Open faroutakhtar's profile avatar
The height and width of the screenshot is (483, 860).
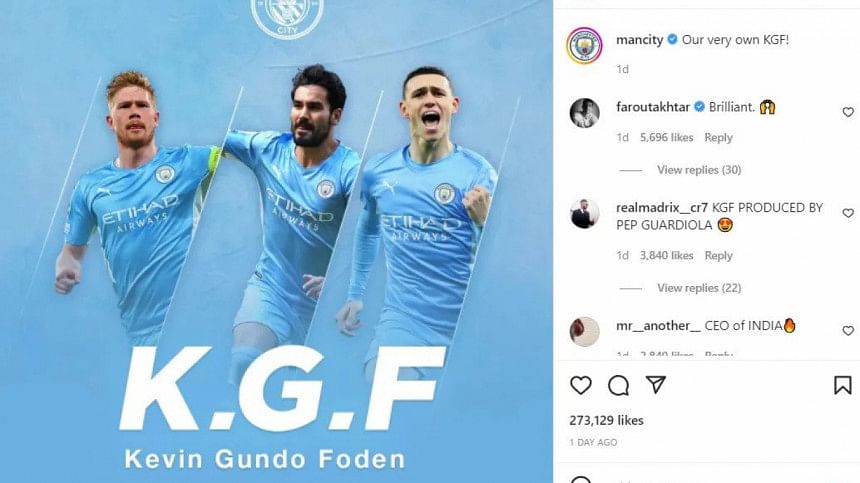(x=585, y=113)
